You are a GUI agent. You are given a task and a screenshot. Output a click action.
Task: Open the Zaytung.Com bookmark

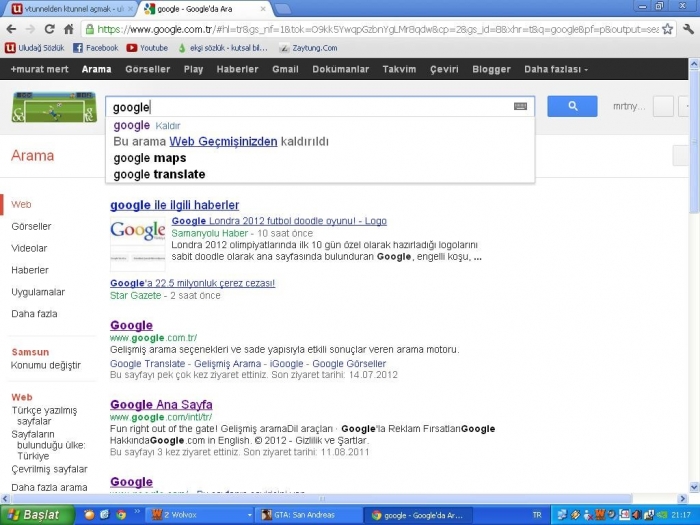point(308,48)
